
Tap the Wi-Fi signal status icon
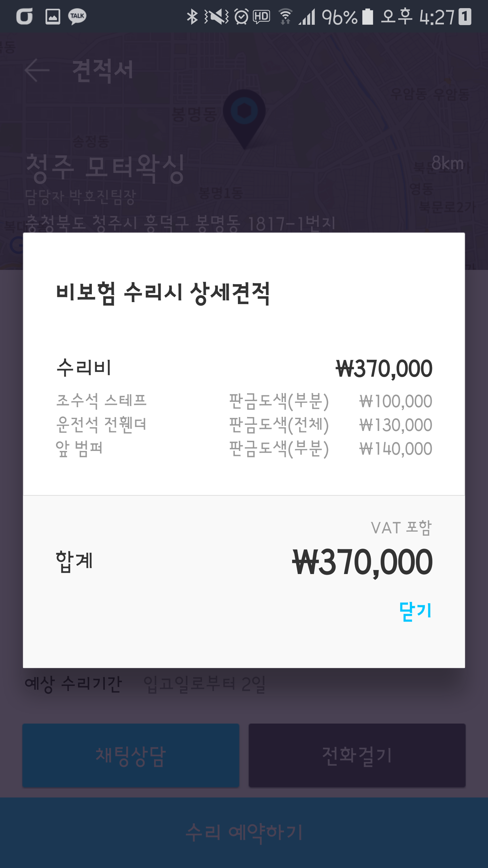[285, 16]
